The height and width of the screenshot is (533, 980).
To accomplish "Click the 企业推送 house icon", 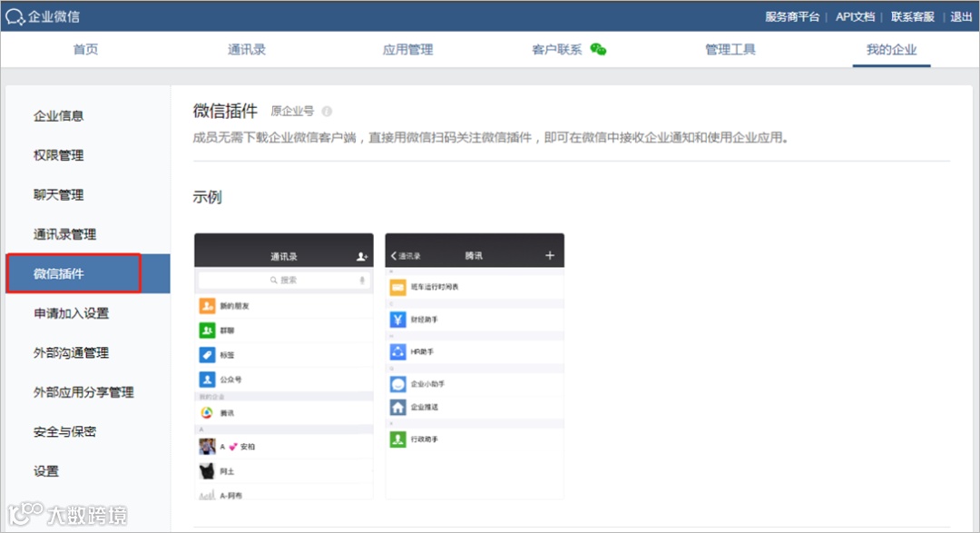I will (x=398, y=408).
